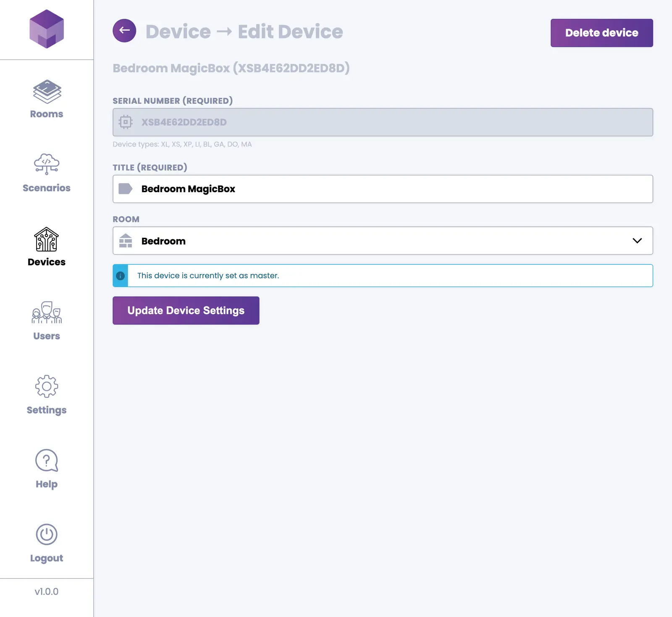Click the back arrow button
Viewport: 672px width, 617px height.
tap(124, 31)
